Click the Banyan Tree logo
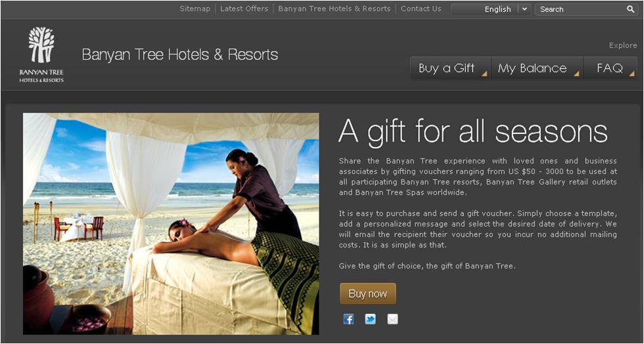Viewport: 644px width, 344px height. [41, 54]
